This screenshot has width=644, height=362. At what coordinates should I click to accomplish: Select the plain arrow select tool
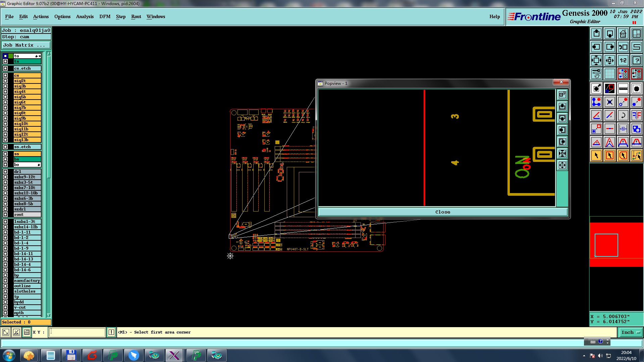point(596,156)
